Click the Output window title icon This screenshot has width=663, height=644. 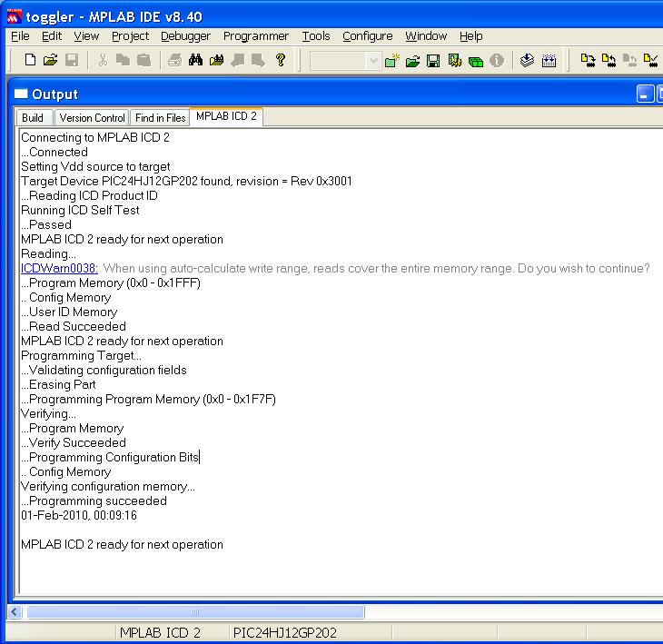(x=21, y=94)
